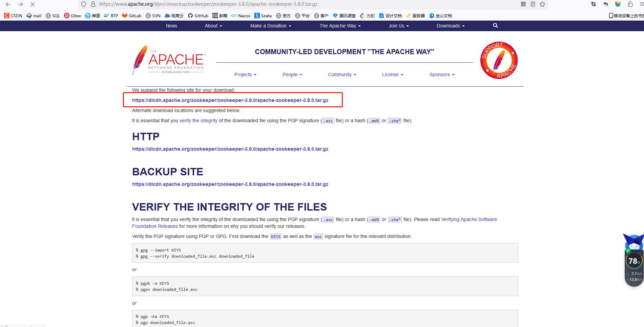Click the undo arrow toolbar icon
The width and height of the screenshot is (644, 327).
tap(606, 4)
